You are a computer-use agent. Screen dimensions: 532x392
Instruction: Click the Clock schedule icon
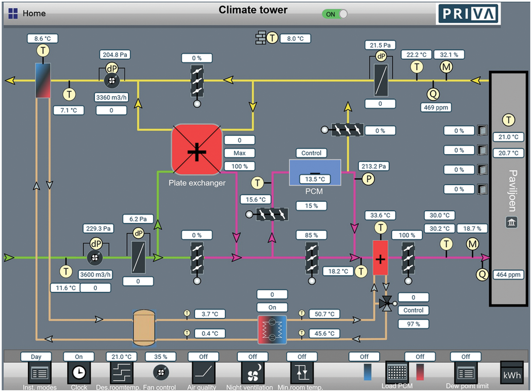79,373
